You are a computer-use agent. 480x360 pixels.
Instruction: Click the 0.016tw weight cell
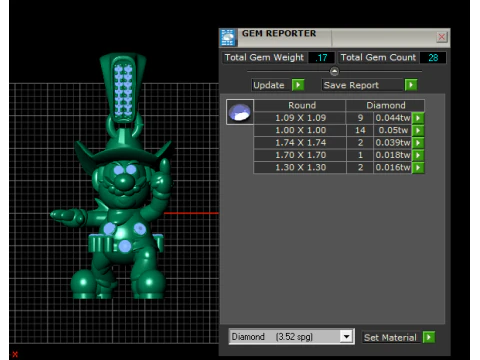(x=393, y=167)
